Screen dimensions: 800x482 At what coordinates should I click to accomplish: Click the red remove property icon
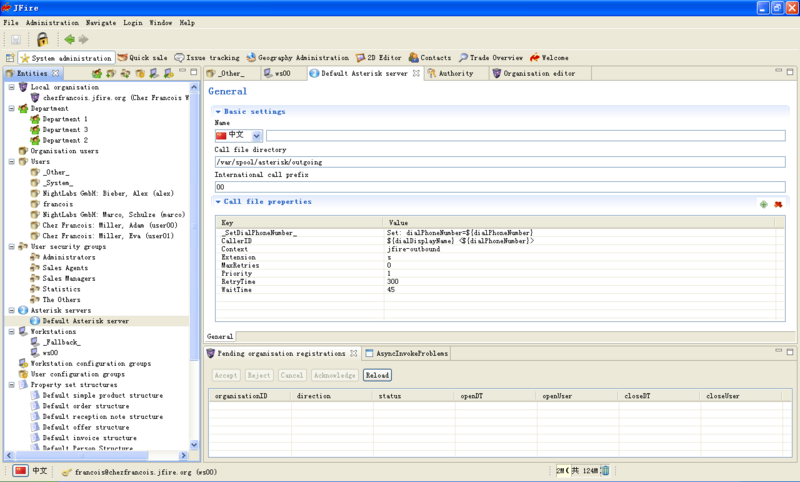tap(778, 204)
